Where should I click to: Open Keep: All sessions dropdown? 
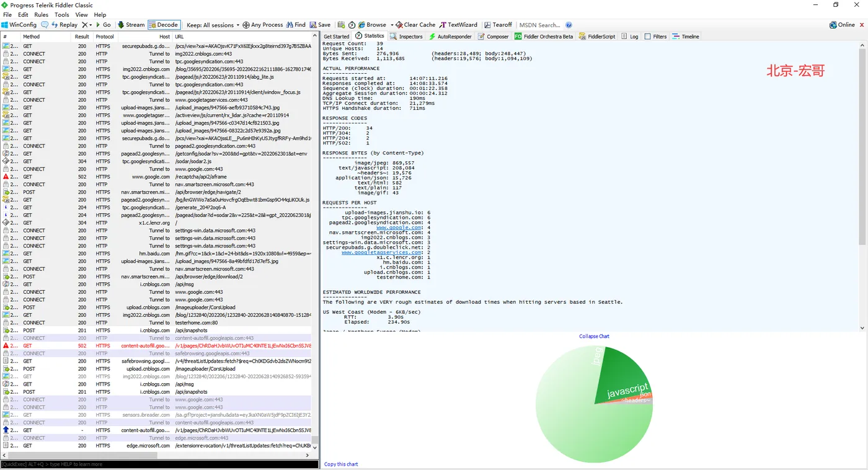pos(213,25)
